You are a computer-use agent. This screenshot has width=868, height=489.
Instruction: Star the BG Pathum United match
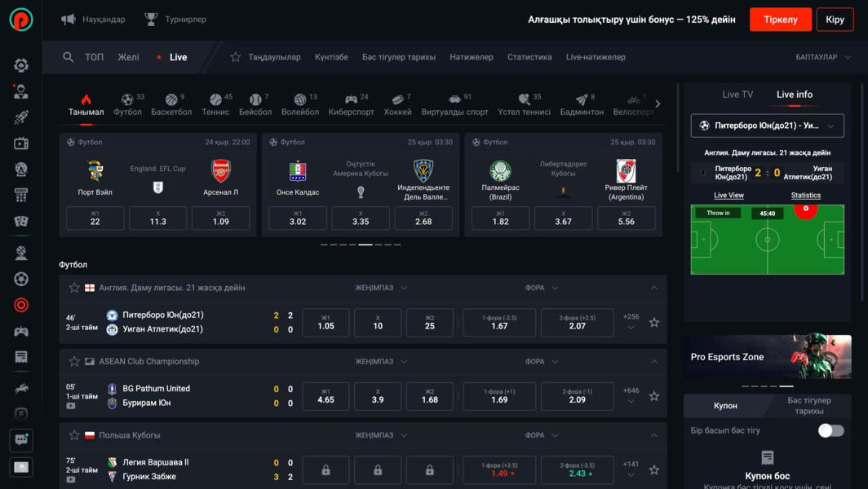[x=653, y=396]
